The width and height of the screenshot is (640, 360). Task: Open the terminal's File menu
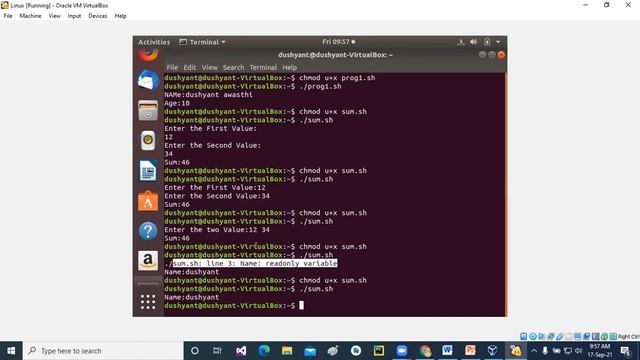[172, 67]
